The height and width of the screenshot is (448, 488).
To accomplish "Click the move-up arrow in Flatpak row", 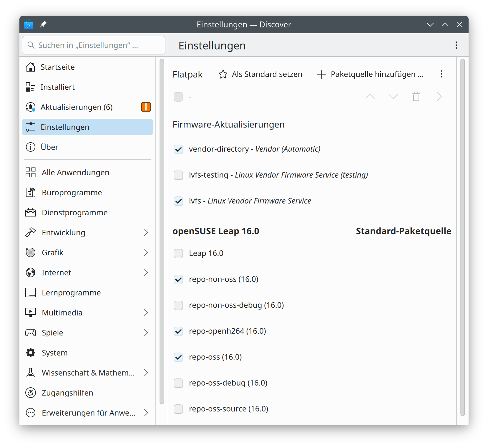I will tap(370, 97).
